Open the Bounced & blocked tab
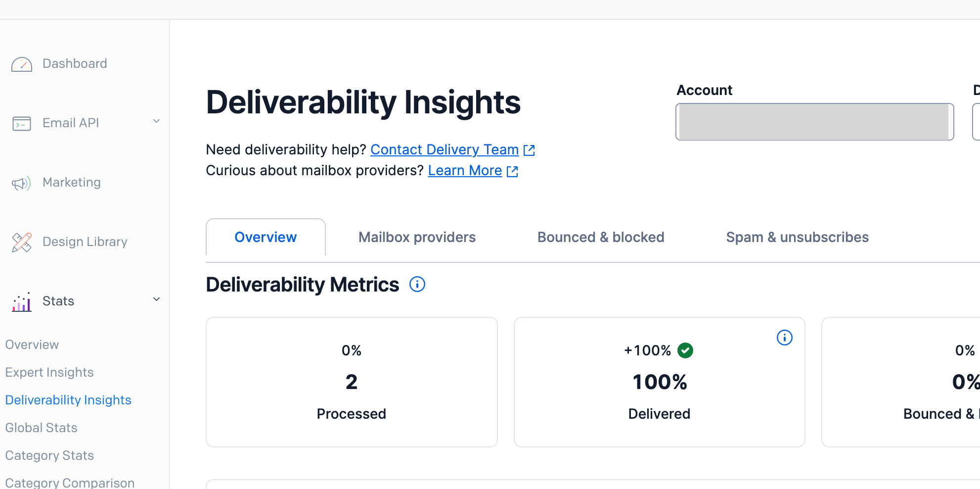 (601, 238)
